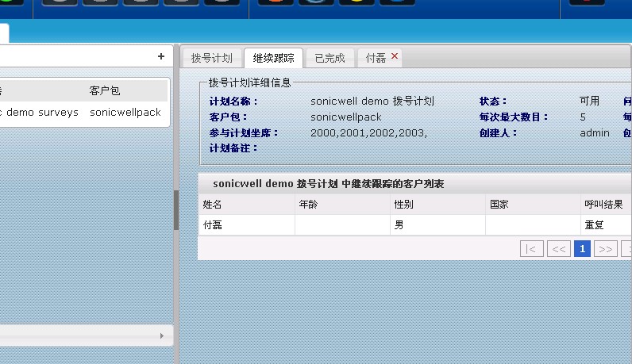Go to next page with >> button
The image size is (632, 364).
[605, 249]
